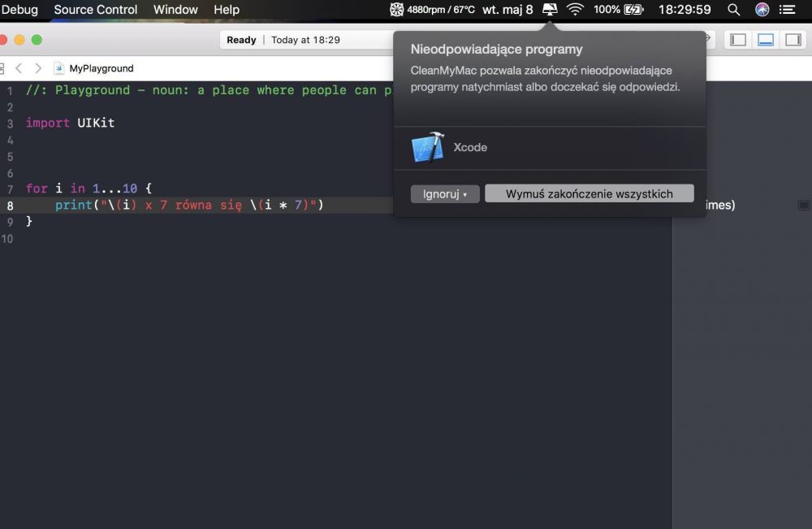Select the Xcode entry in unresponsive list

pos(550,148)
